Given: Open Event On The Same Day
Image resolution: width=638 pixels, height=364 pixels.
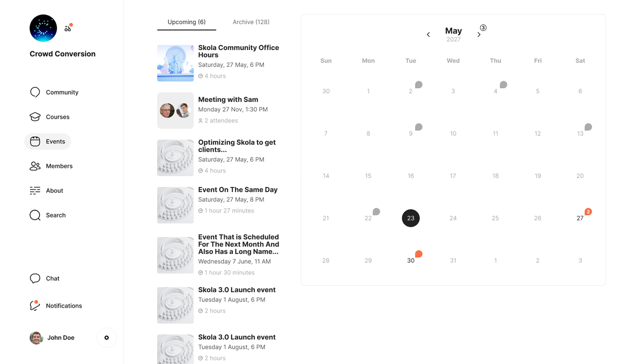Looking at the screenshot, I should tap(238, 190).
